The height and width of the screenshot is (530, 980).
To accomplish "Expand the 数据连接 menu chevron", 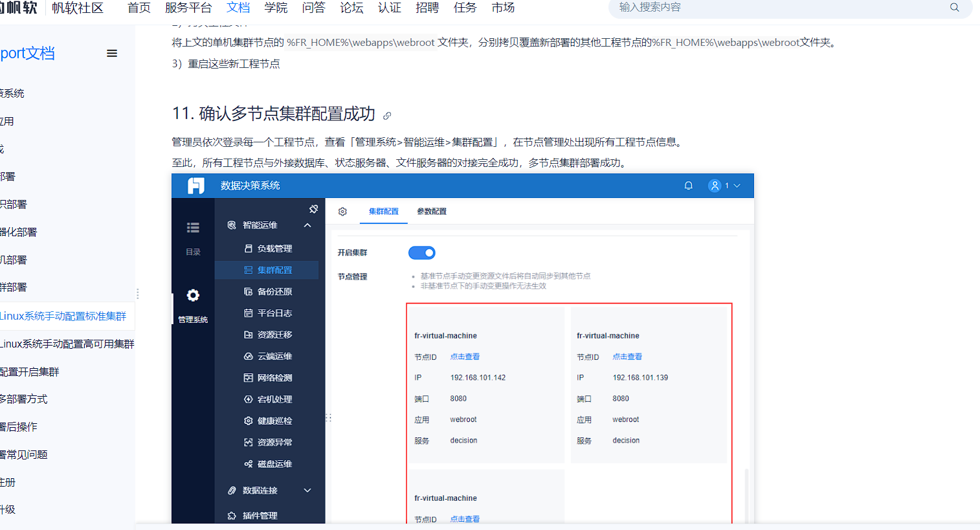I will coord(307,491).
